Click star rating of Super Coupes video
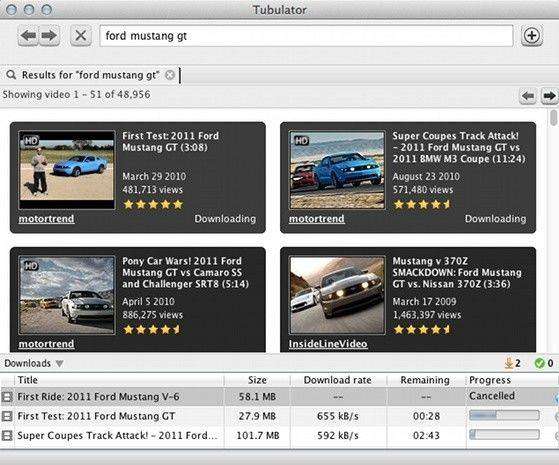Screen dimensions: 559x465 [422, 204]
